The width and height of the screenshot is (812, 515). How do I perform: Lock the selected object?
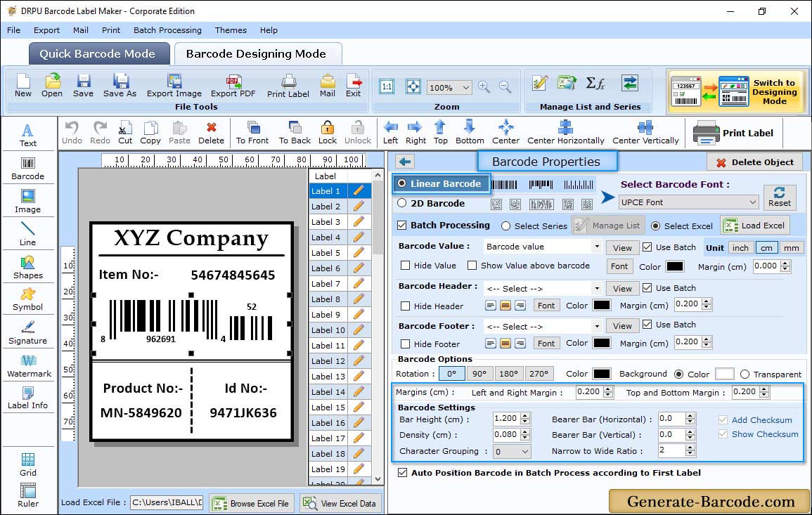pos(328,133)
